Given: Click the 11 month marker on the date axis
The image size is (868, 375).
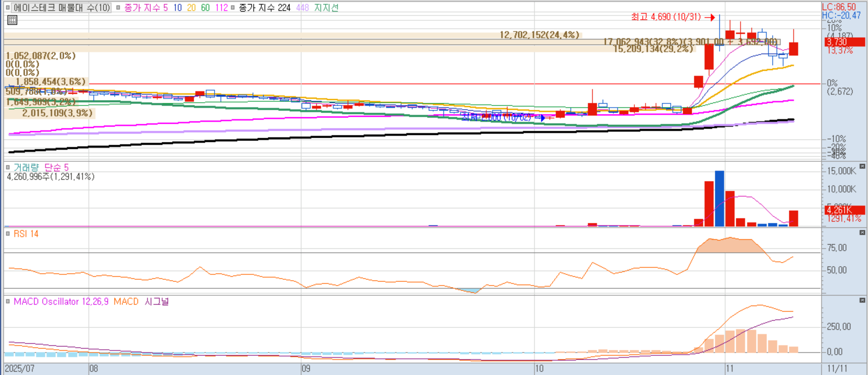Looking at the screenshot, I should coord(729,369).
